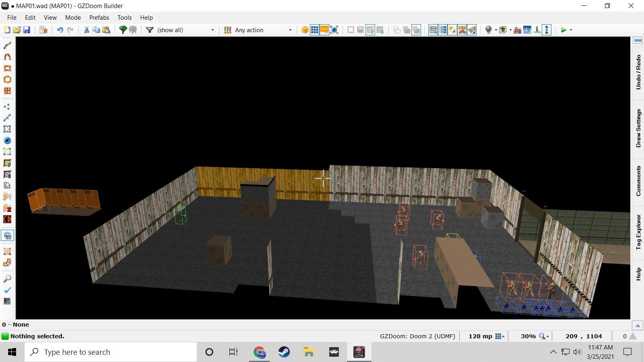
Task: Open the Tag Explorer side tab
Action: point(638,232)
